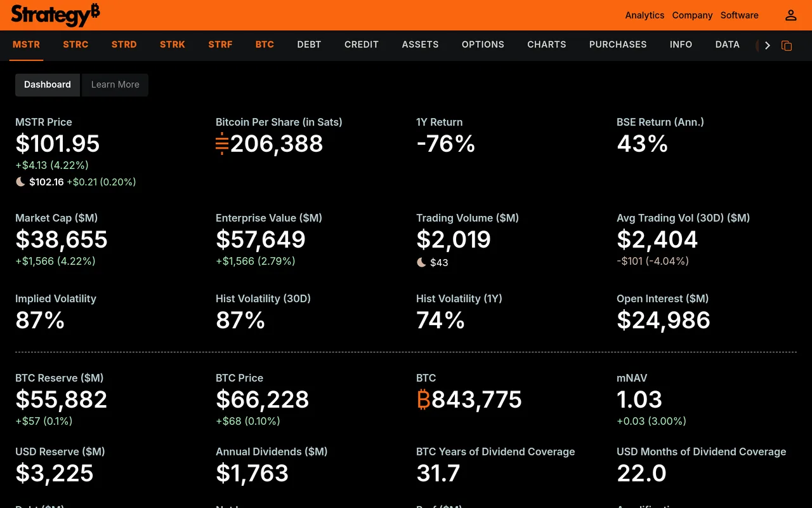Click the Bitcoin Per Share (in Sats) label
Image resolution: width=812 pixels, height=508 pixels.
pyautogui.click(x=279, y=122)
